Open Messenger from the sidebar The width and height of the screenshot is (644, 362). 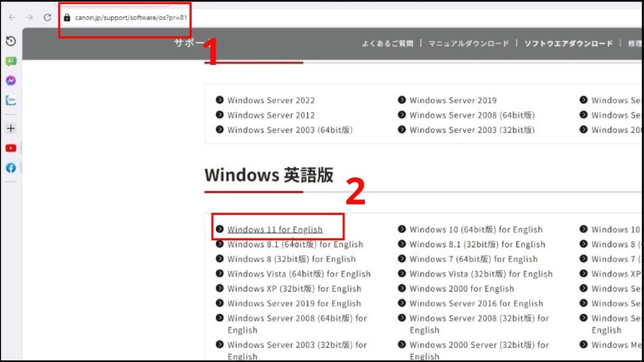pyautogui.click(x=11, y=80)
